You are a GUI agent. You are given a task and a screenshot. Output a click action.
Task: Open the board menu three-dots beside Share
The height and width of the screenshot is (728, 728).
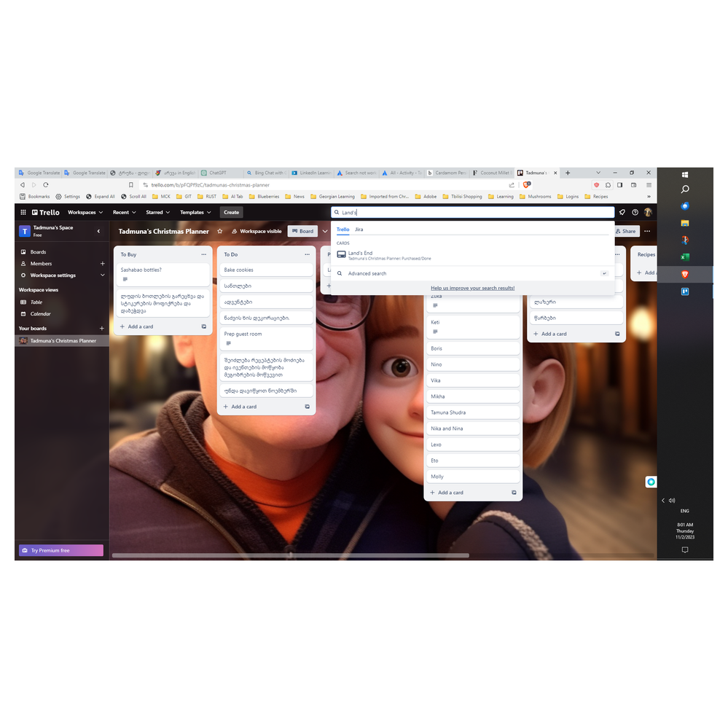(x=647, y=231)
